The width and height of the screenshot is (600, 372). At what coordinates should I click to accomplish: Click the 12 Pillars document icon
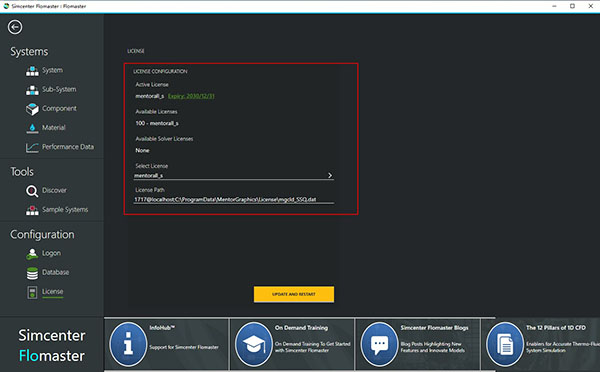[505, 344]
